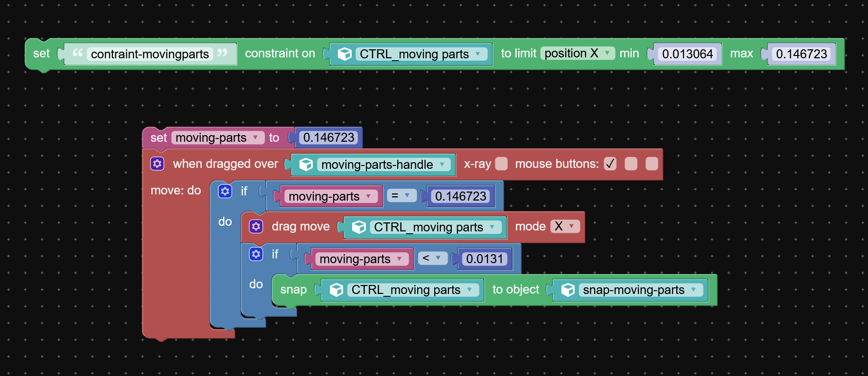Check the second mouse buttons checkbox
The image size is (868, 376).
click(631, 164)
